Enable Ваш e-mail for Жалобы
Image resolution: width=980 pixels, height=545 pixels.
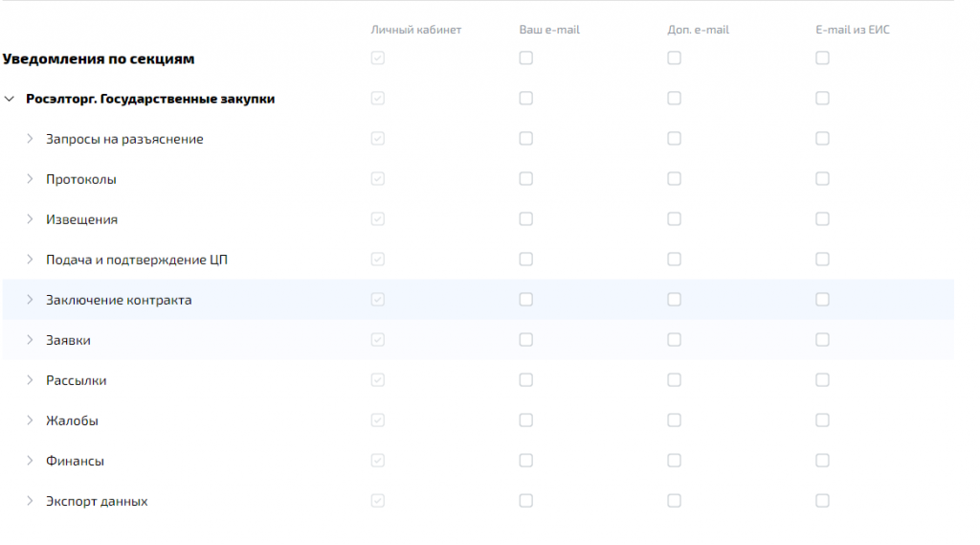coord(526,420)
